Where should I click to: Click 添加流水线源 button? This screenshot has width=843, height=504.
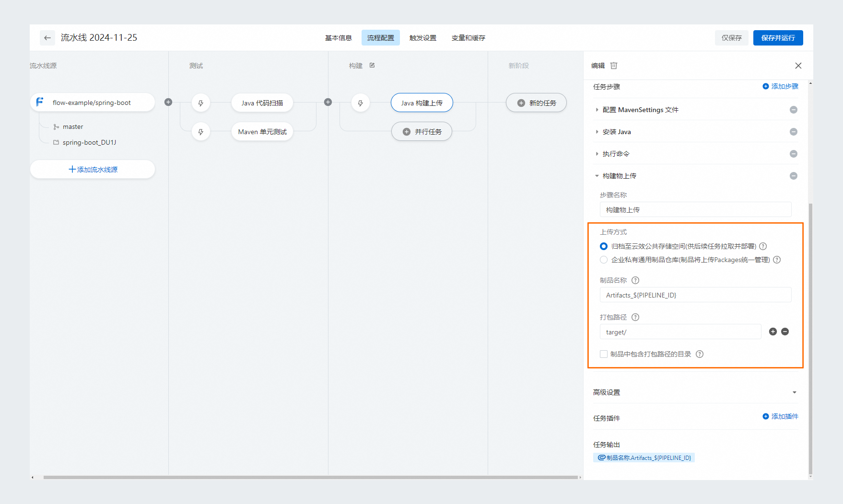pos(93,169)
